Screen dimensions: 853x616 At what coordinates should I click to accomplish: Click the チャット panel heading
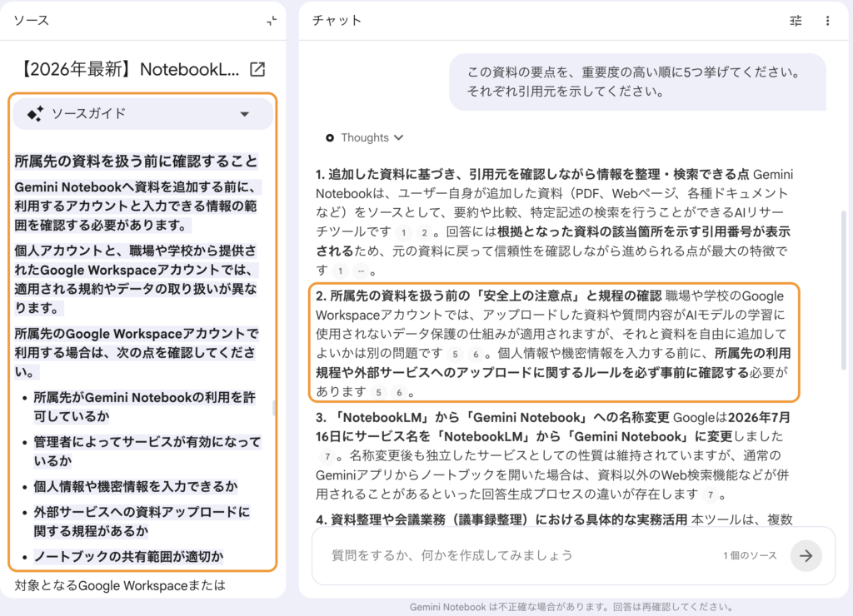pyautogui.click(x=337, y=21)
